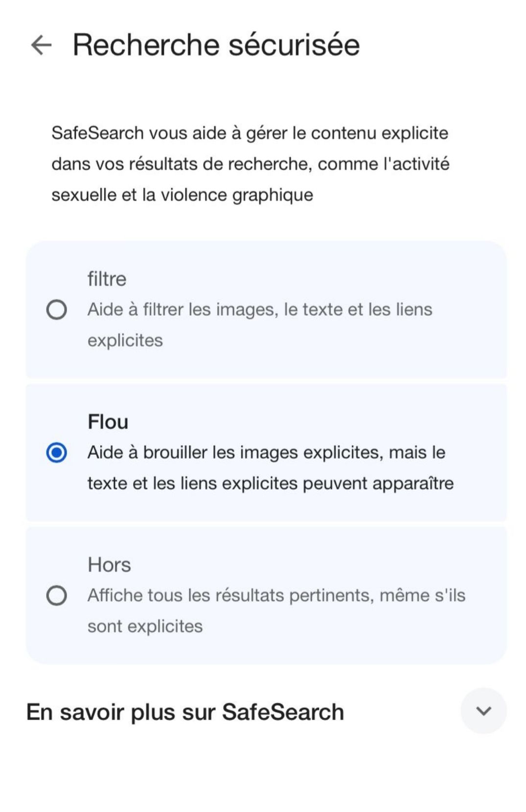526x812 pixels.
Task: Turn on explicit content filtering via 'filtre'
Action: pos(56,310)
